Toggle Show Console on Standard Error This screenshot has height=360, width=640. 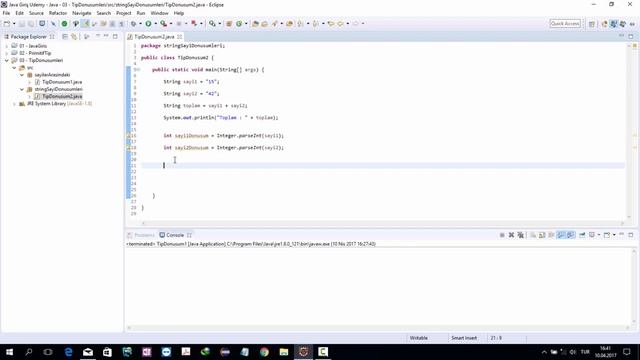(x=571, y=235)
